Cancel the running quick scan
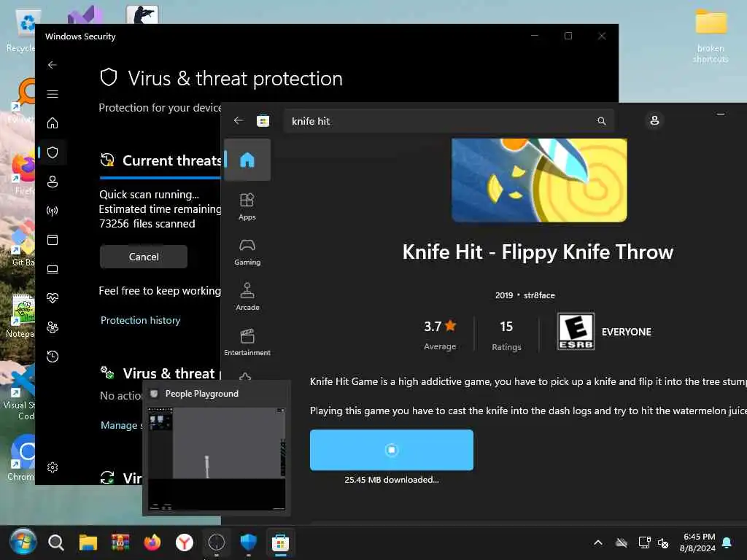Viewport: 747px width, 560px height. click(144, 257)
